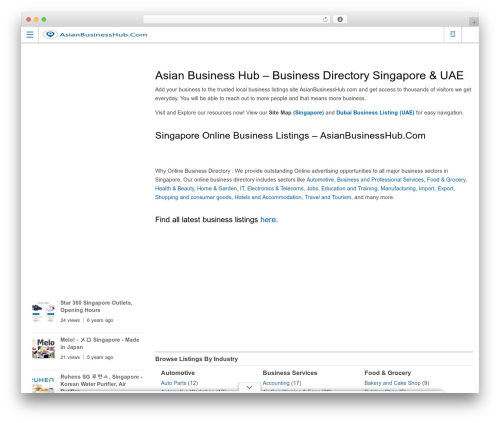Click the bold 'Site Map' text
The width and height of the screenshot is (500, 423).
(x=280, y=113)
